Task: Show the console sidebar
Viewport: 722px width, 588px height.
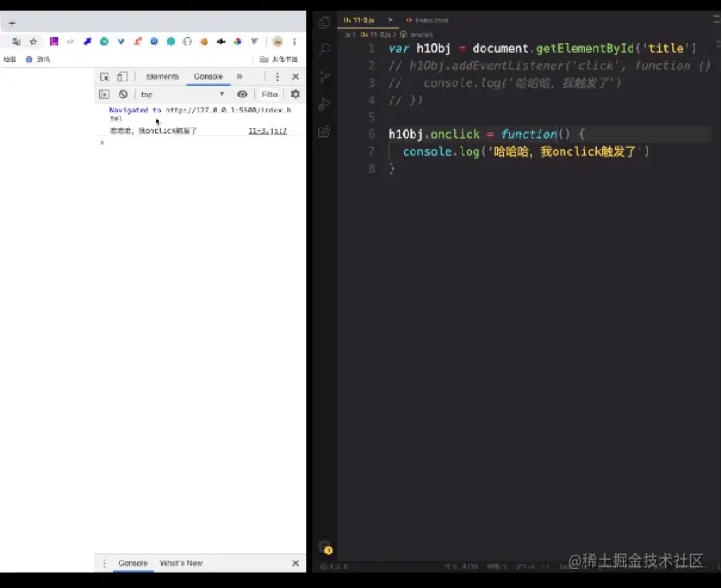Action: (x=105, y=95)
